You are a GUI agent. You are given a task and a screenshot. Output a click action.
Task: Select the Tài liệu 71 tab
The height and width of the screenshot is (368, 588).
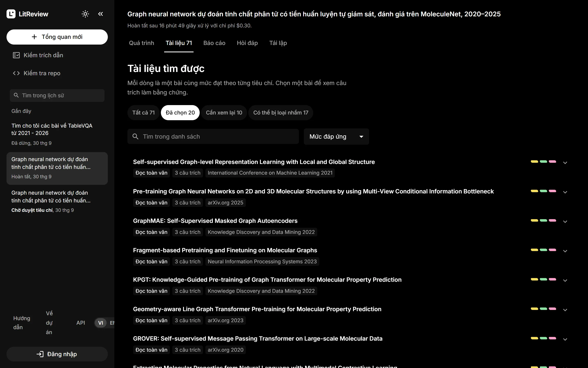179,43
